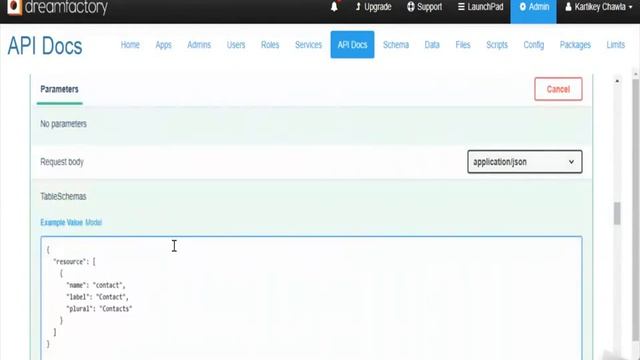Open LaunchPad from top bar
Image resolution: width=640 pixels, height=360 pixels.
click(480, 7)
